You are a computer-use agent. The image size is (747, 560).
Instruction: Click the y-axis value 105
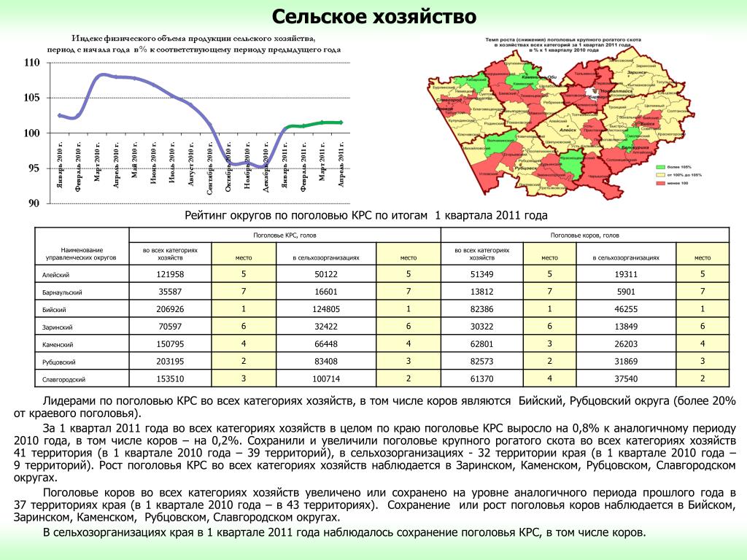(x=31, y=98)
